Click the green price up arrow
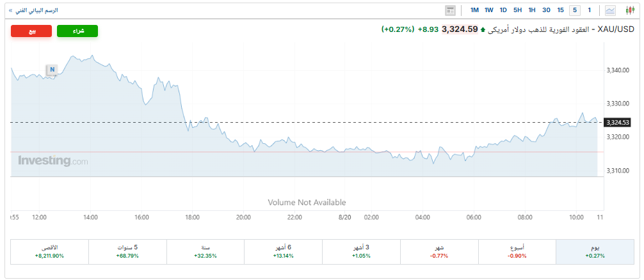Image resolution: width=644 pixels, height=280 pixels. click(482, 29)
